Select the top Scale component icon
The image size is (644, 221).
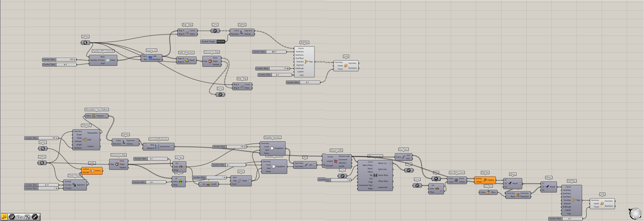click(x=346, y=66)
